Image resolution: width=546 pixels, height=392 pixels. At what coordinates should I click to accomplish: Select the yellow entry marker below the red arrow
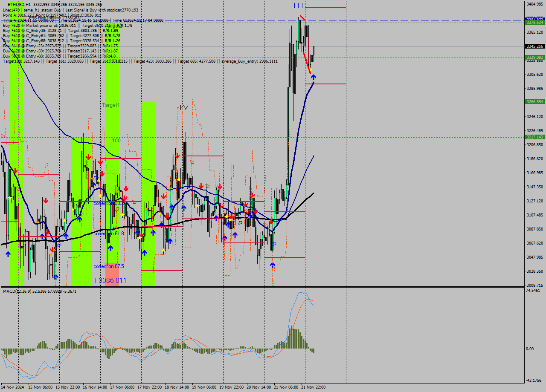click(310, 69)
